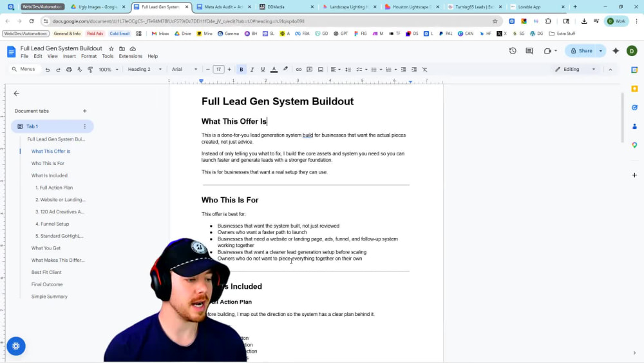Collapse the toolbar with the chevron arrow
This screenshot has height=363, width=644.
pyautogui.click(x=611, y=70)
